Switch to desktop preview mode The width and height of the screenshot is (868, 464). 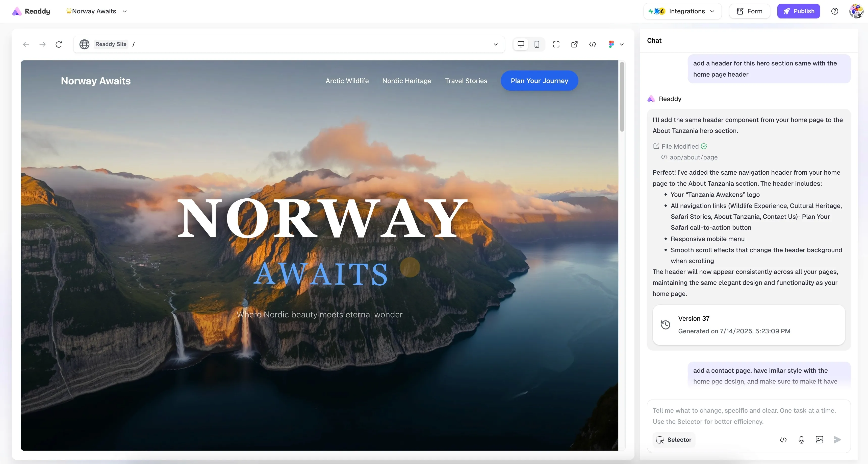point(521,44)
